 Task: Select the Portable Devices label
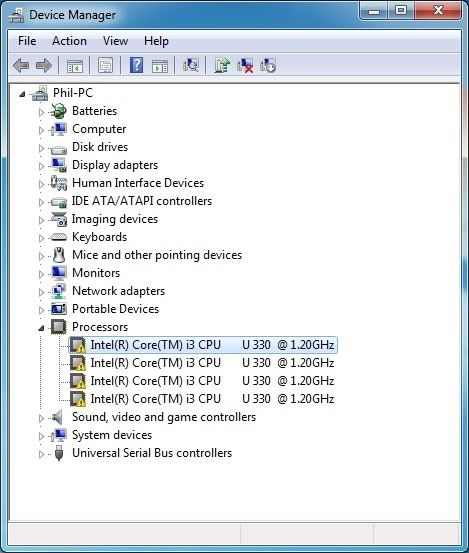tap(116, 309)
